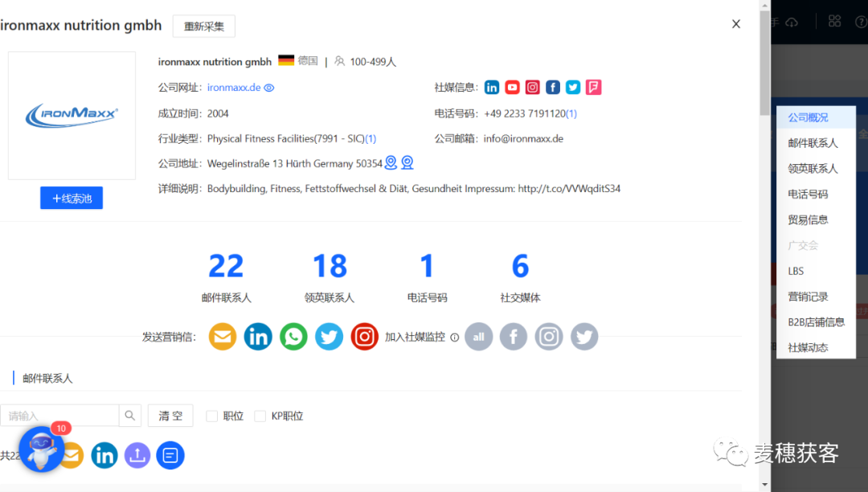
Task: Add Facebook to social media monitoring
Action: 514,337
